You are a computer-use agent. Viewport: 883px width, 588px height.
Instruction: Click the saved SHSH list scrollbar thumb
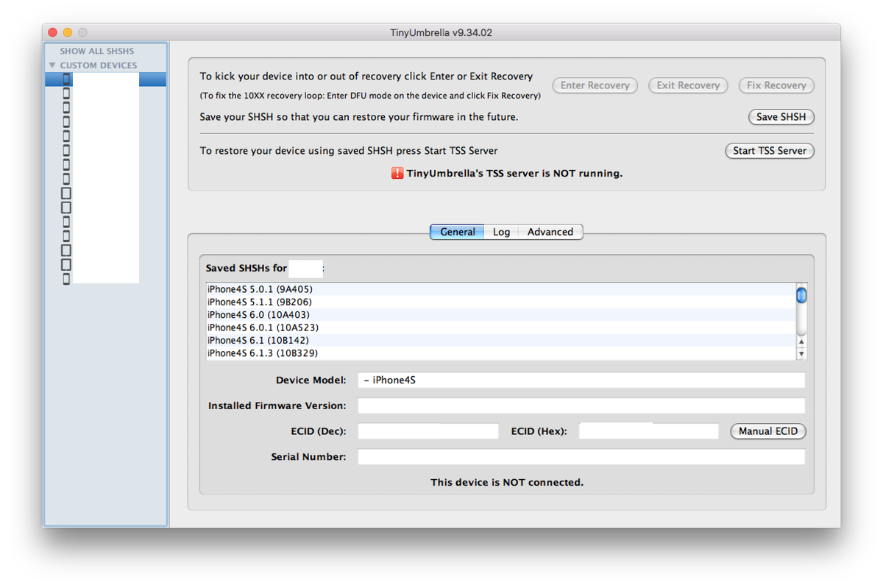[x=801, y=296]
